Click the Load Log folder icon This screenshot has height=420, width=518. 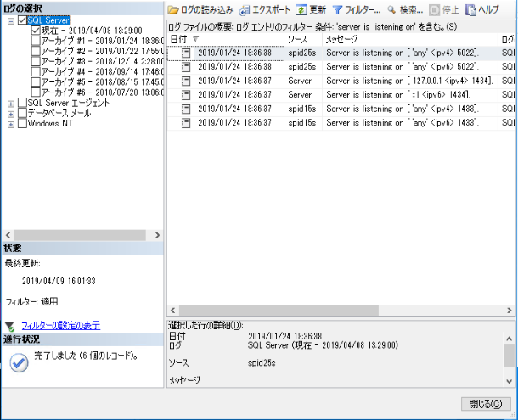[x=172, y=10]
